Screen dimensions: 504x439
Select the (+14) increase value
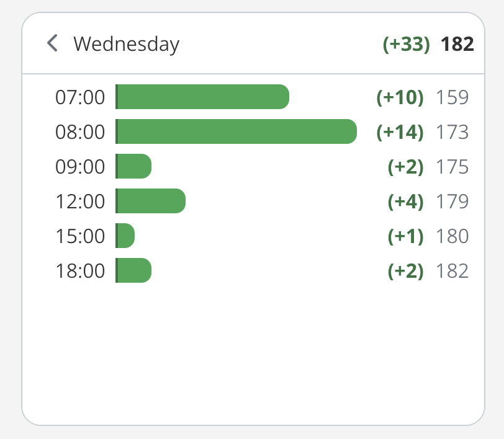point(400,132)
